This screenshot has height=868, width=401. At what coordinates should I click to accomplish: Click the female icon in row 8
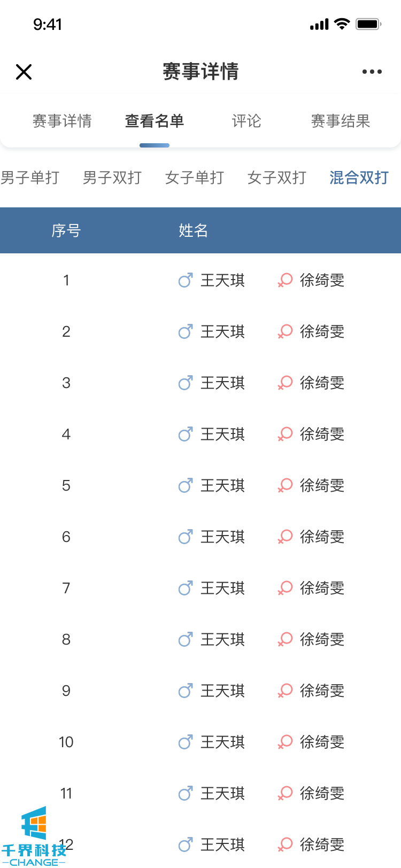(x=285, y=639)
